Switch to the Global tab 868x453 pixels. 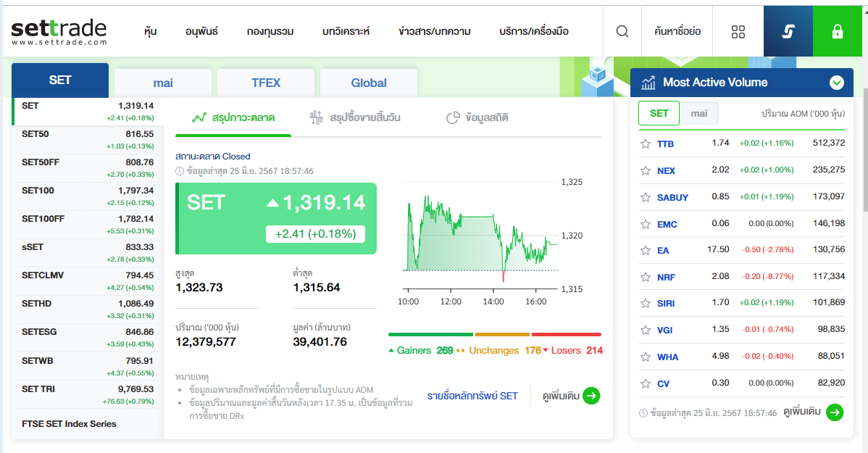coord(369,83)
